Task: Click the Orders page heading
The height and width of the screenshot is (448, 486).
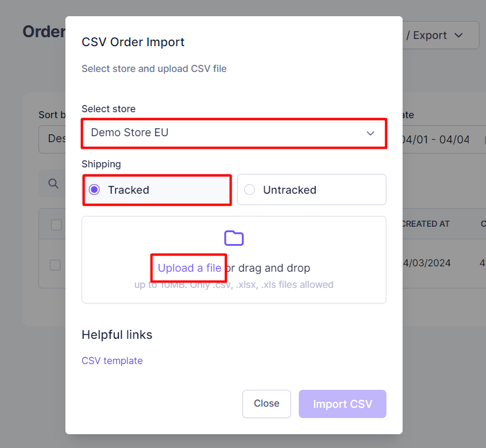Action: pos(44,32)
